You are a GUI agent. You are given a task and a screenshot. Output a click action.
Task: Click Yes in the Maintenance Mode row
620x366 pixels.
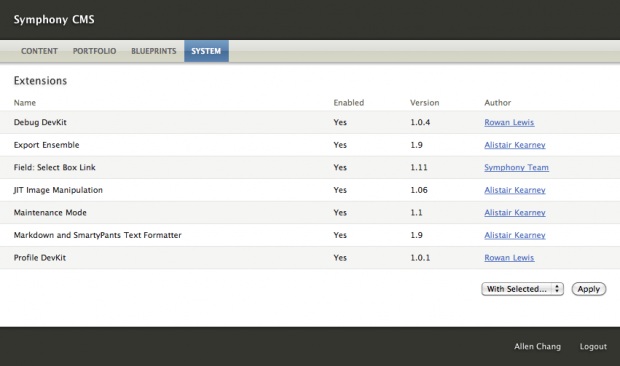point(340,212)
